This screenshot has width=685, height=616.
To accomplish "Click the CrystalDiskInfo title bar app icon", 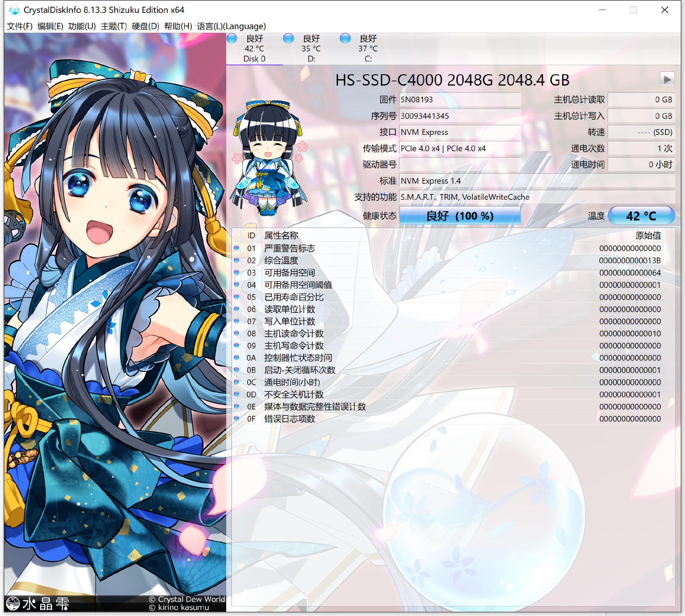I will coord(14,10).
